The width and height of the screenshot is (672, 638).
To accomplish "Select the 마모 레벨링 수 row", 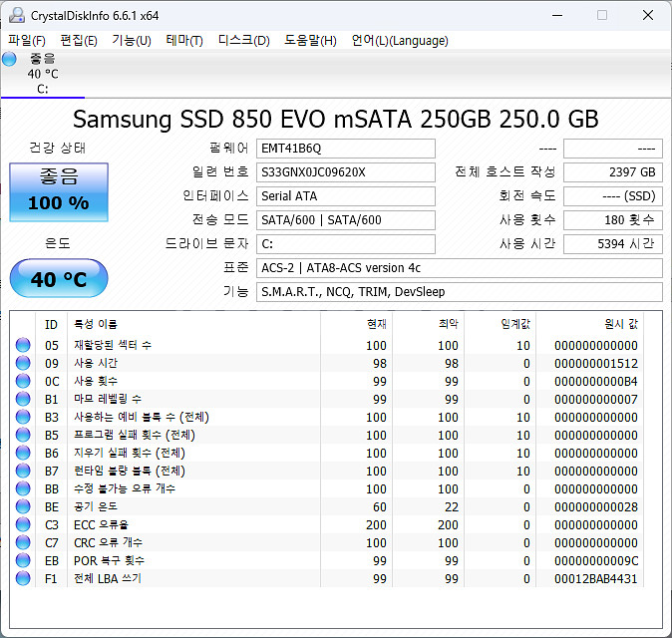I will pos(327,399).
